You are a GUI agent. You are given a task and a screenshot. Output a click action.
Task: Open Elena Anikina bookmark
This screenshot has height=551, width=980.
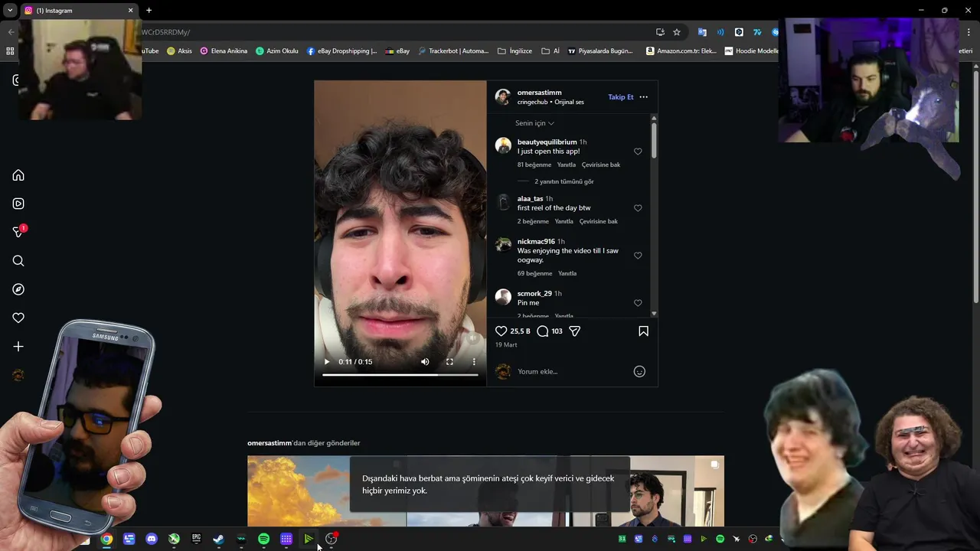[x=224, y=51]
